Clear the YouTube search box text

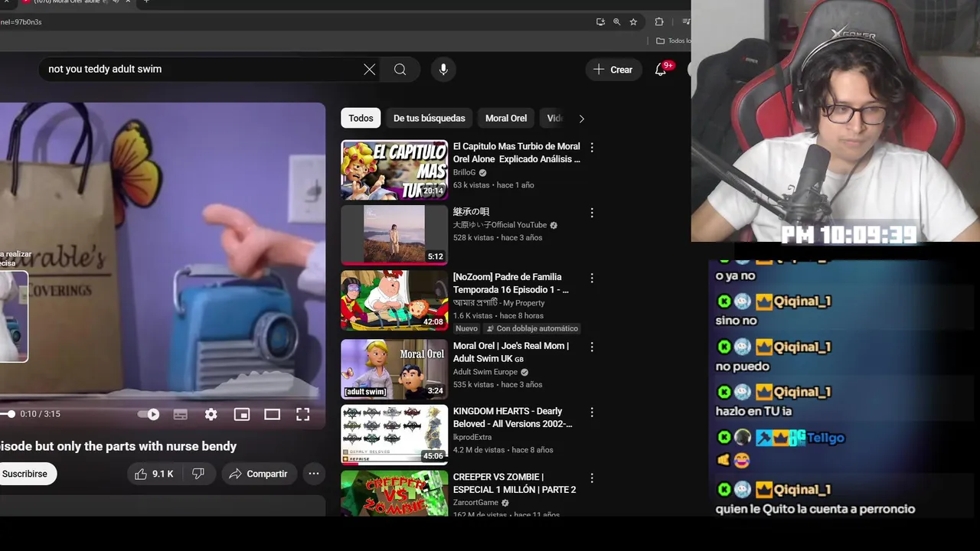(370, 70)
